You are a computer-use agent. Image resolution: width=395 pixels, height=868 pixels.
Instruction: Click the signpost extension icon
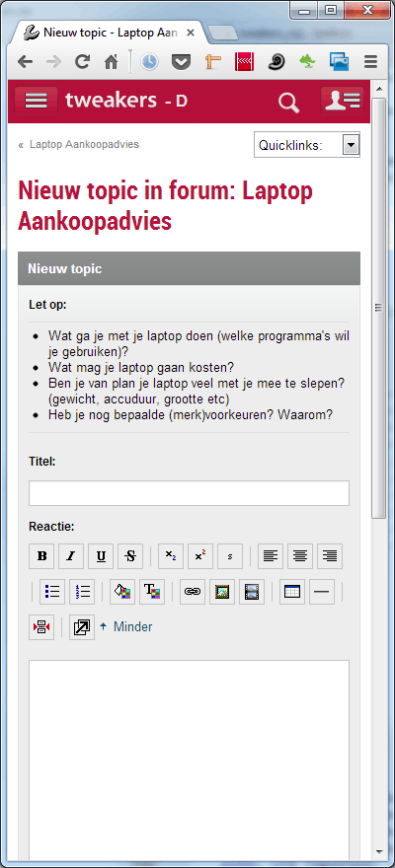tap(213, 62)
